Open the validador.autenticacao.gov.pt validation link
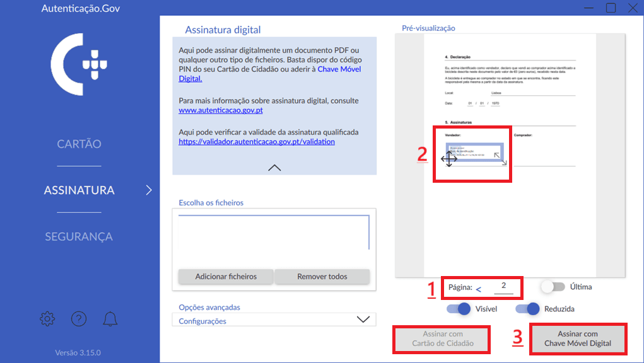644x363 pixels. click(x=257, y=142)
